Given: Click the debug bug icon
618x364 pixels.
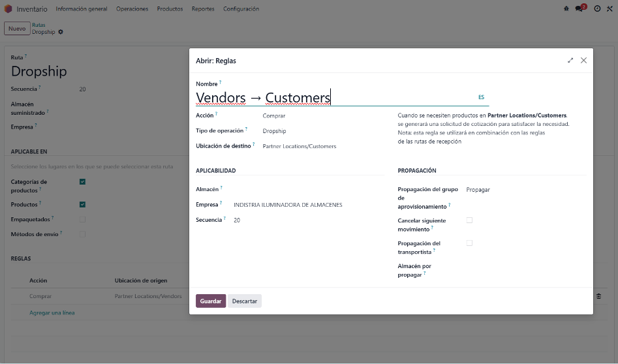Looking at the screenshot, I should coord(566,9).
